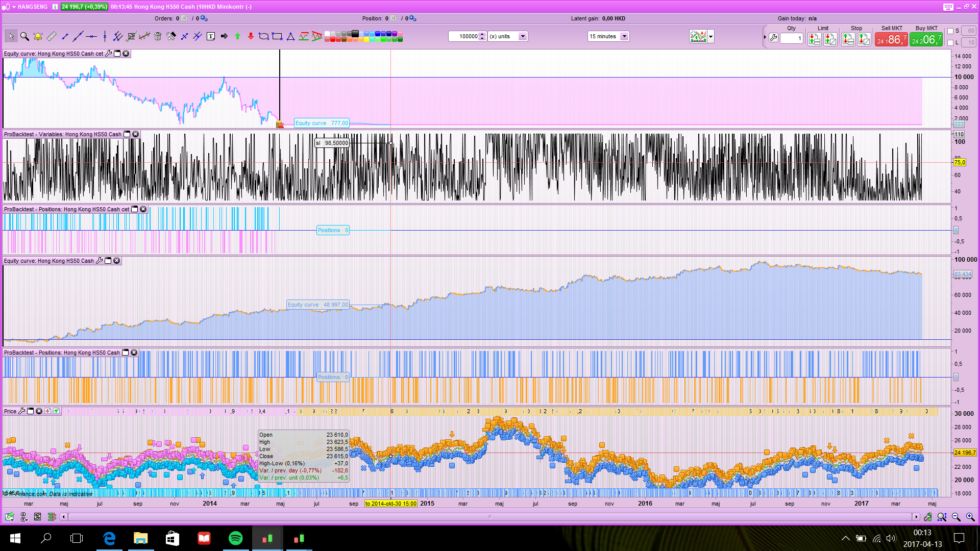Select the text annotation tool

(x=211, y=36)
